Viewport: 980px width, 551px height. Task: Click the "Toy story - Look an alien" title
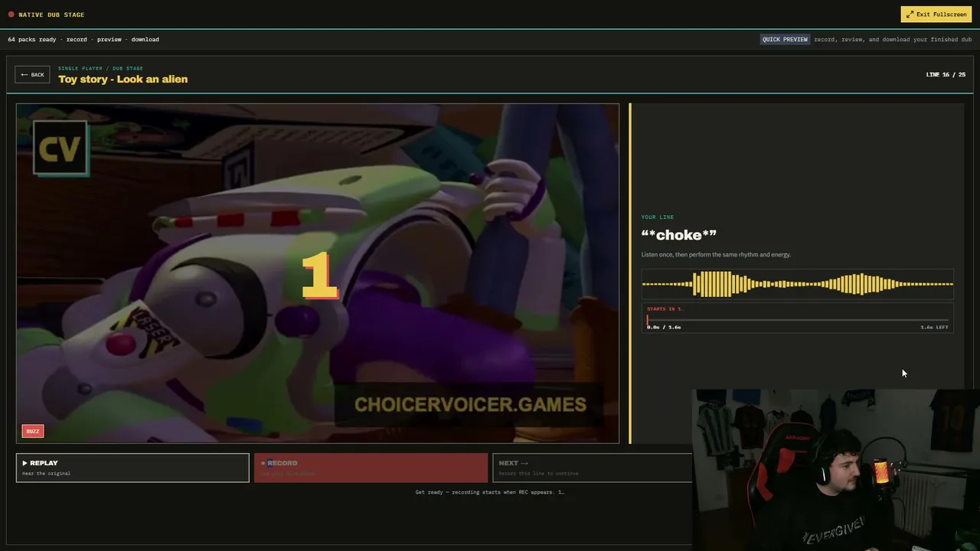coord(123,79)
